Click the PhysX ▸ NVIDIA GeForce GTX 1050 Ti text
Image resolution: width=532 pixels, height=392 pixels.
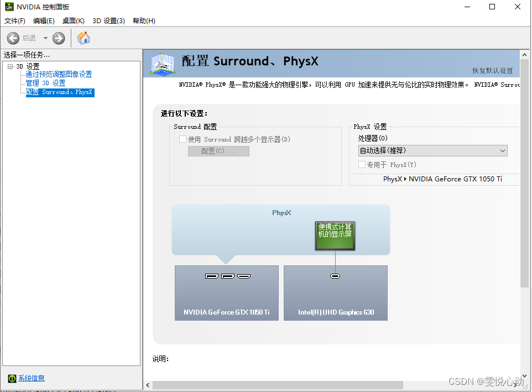click(x=442, y=179)
